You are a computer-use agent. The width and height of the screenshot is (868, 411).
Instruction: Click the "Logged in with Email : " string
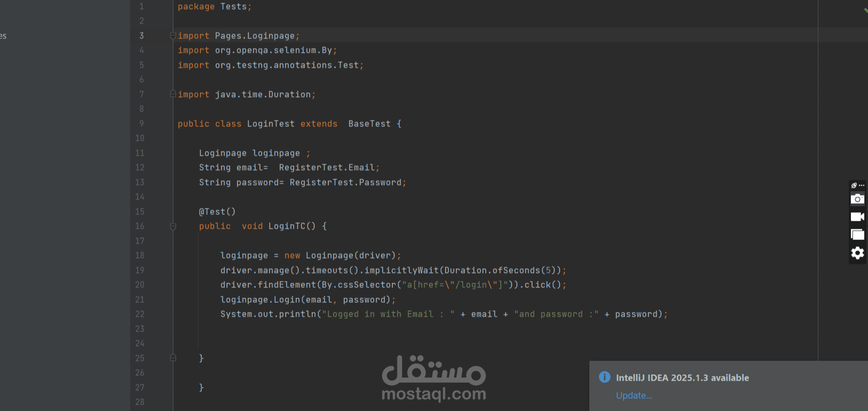[x=388, y=314]
